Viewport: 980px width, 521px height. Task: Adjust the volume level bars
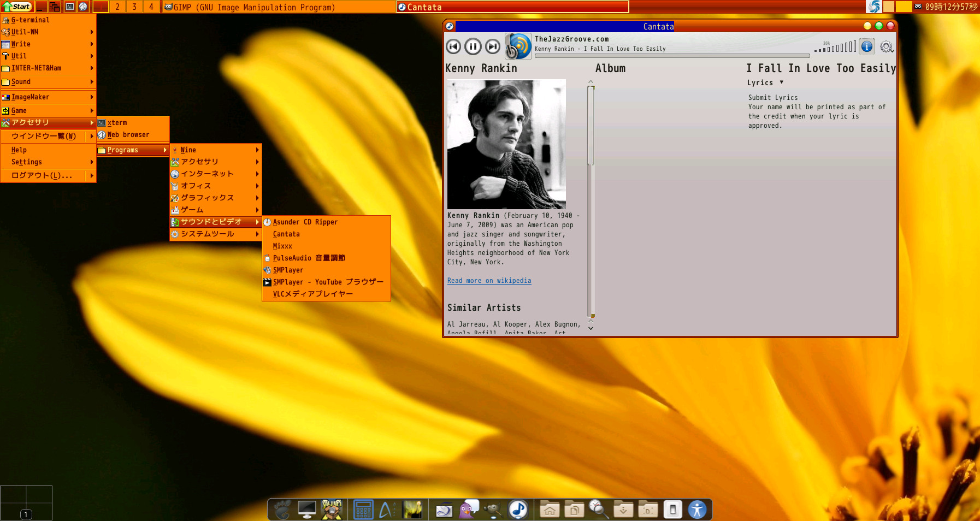(836, 48)
